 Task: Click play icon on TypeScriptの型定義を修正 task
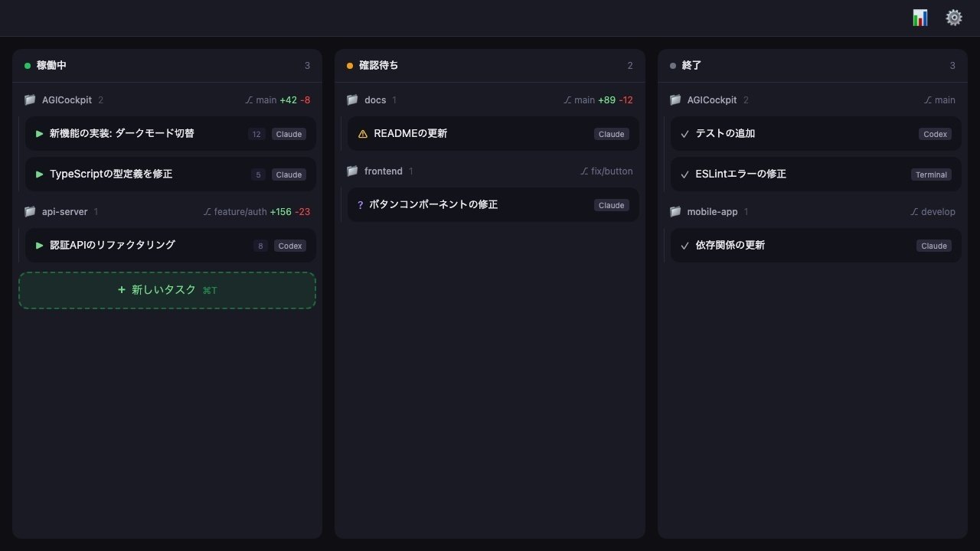(40, 174)
